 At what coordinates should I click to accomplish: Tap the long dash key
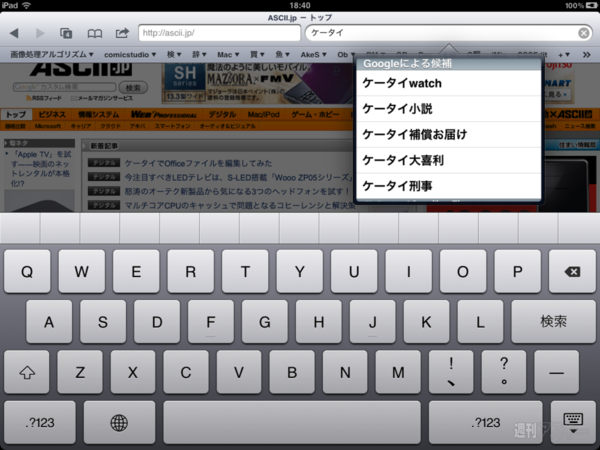556,372
